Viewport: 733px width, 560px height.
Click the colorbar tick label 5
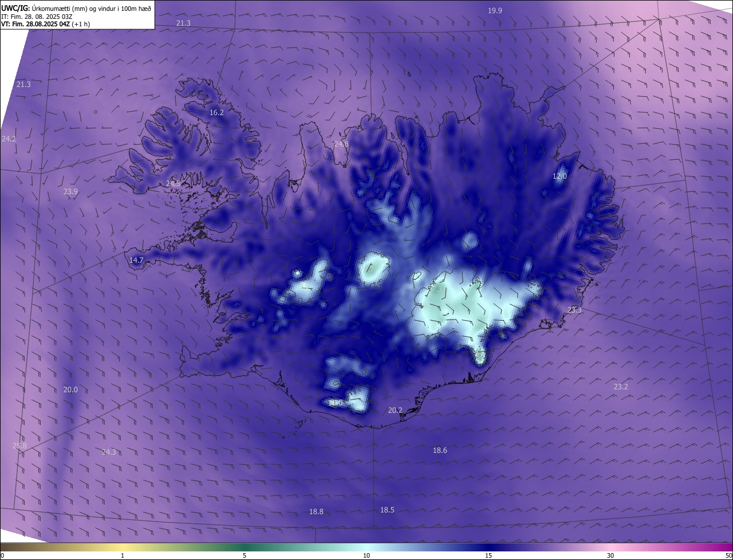pyautogui.click(x=245, y=555)
